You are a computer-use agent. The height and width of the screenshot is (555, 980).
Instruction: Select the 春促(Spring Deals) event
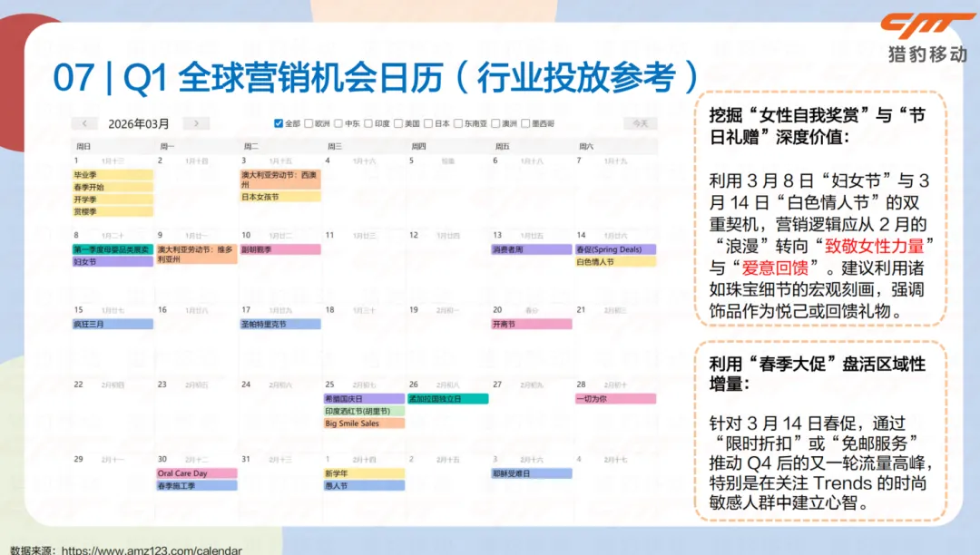point(615,249)
